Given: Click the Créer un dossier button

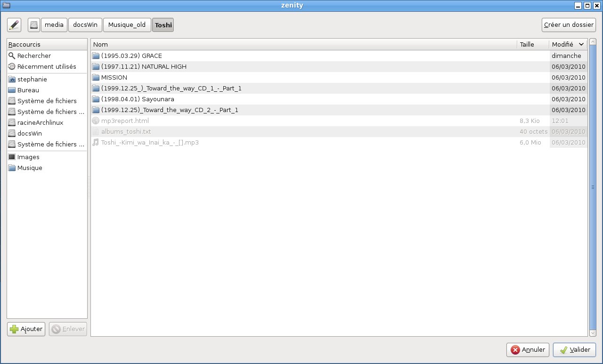Looking at the screenshot, I should click(569, 25).
